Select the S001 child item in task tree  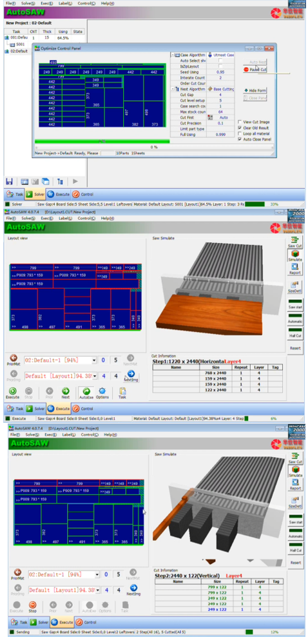[x=18, y=44]
